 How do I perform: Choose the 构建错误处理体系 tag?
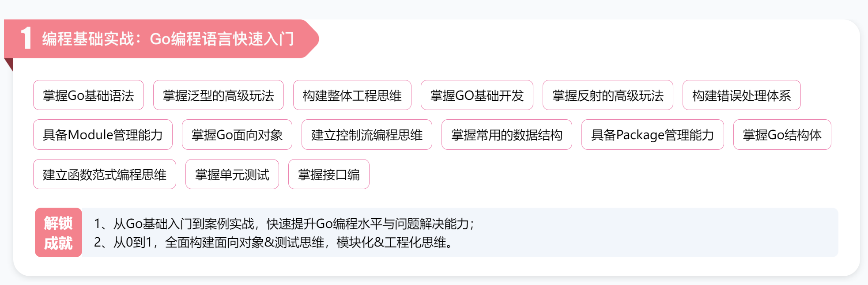[x=741, y=95]
